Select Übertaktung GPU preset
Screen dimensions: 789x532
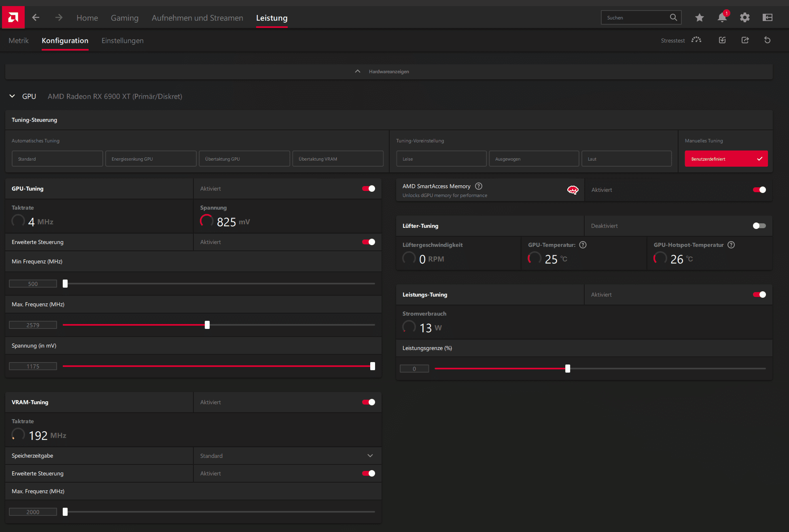244,159
